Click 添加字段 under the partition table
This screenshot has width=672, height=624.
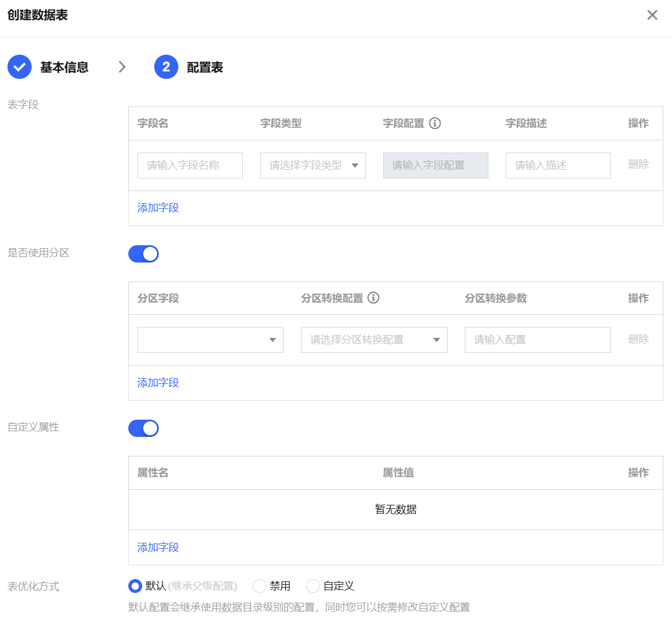[x=158, y=383]
